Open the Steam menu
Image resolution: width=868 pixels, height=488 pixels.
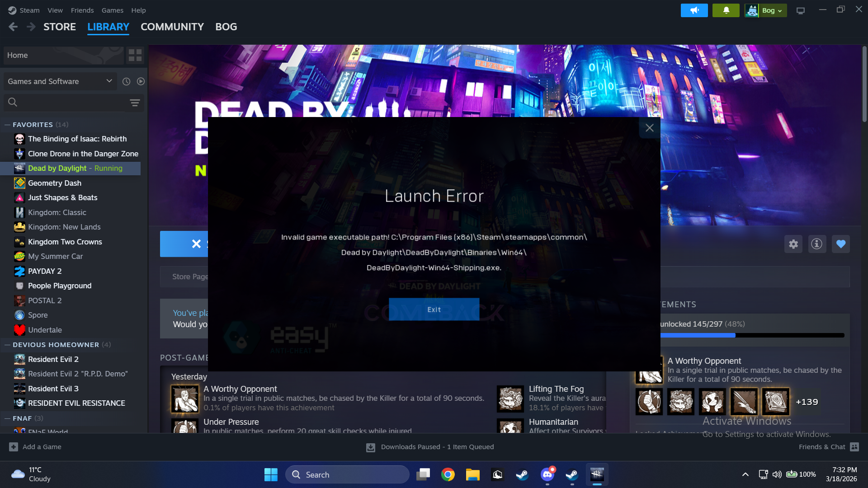(x=29, y=10)
